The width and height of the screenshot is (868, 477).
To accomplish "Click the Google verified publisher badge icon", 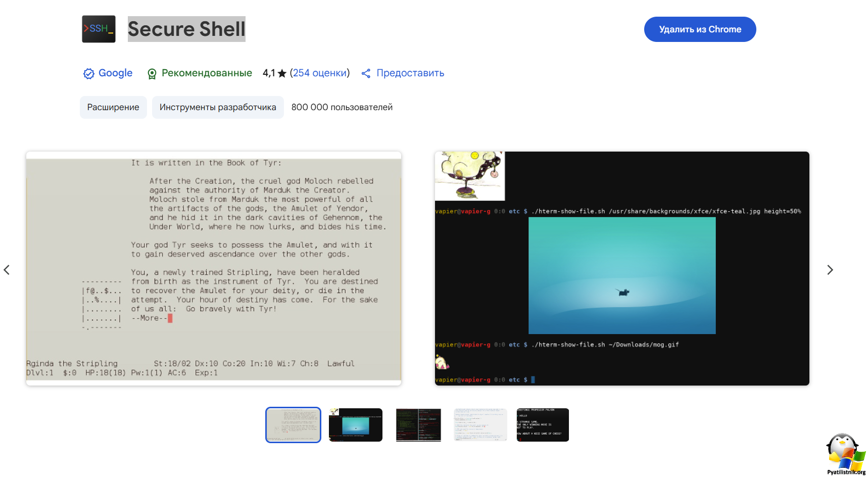I will (x=89, y=74).
